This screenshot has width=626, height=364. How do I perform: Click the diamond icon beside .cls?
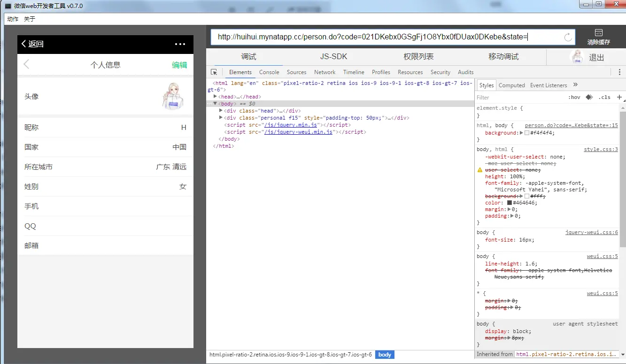589,97
